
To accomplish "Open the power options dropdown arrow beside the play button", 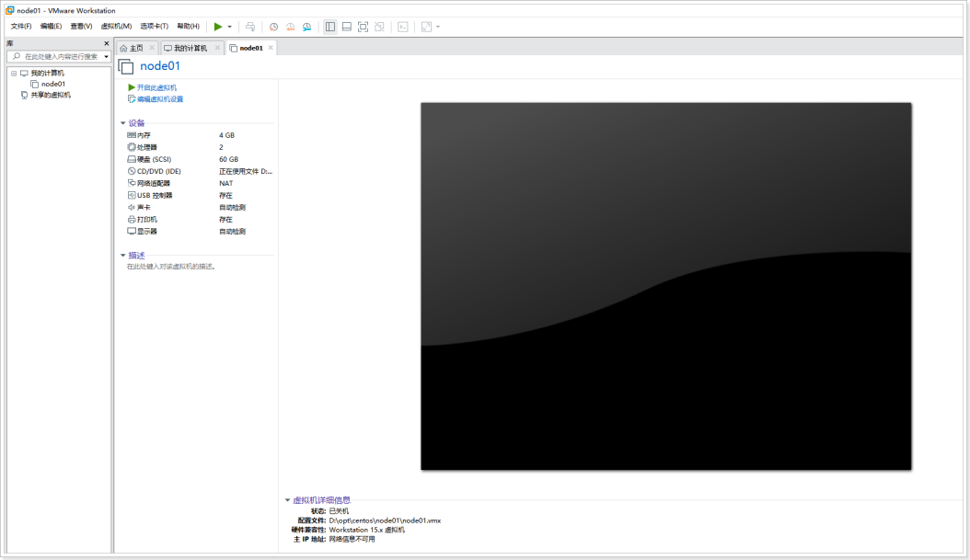I will coord(229,27).
